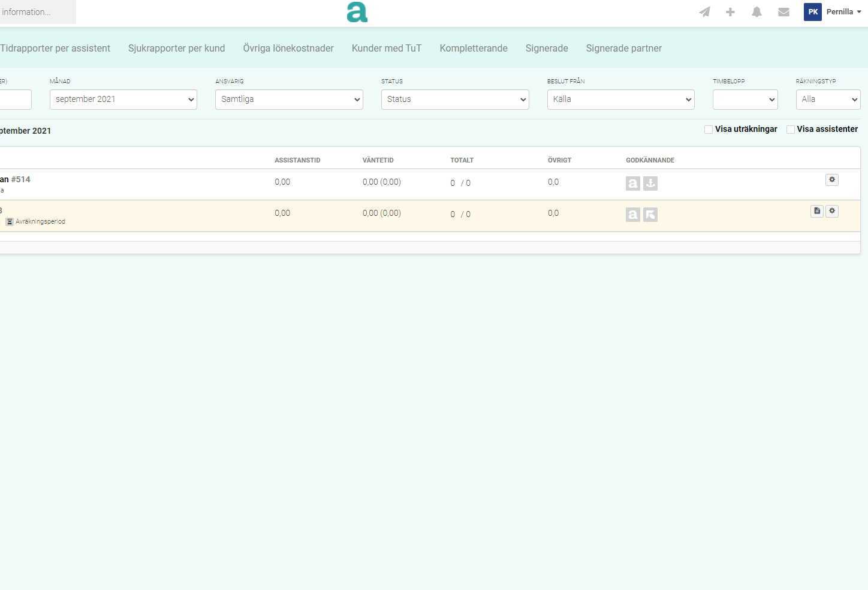This screenshot has width=868, height=590.
Task: Click the teal 'a' logo
Action: (x=357, y=12)
